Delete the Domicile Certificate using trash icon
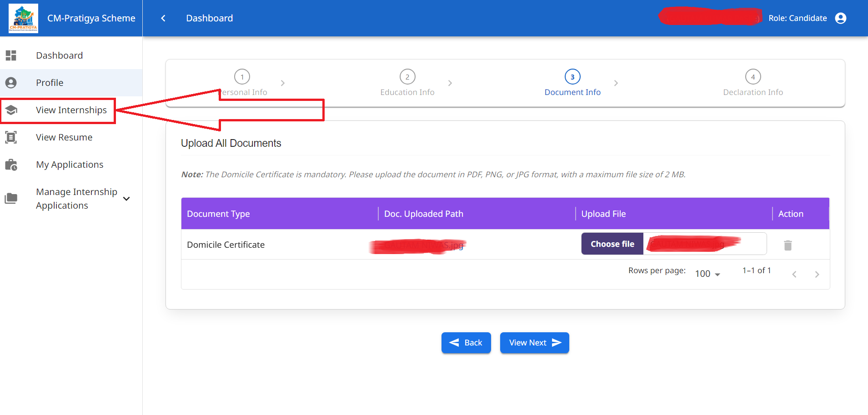This screenshot has height=415, width=868. 788,245
